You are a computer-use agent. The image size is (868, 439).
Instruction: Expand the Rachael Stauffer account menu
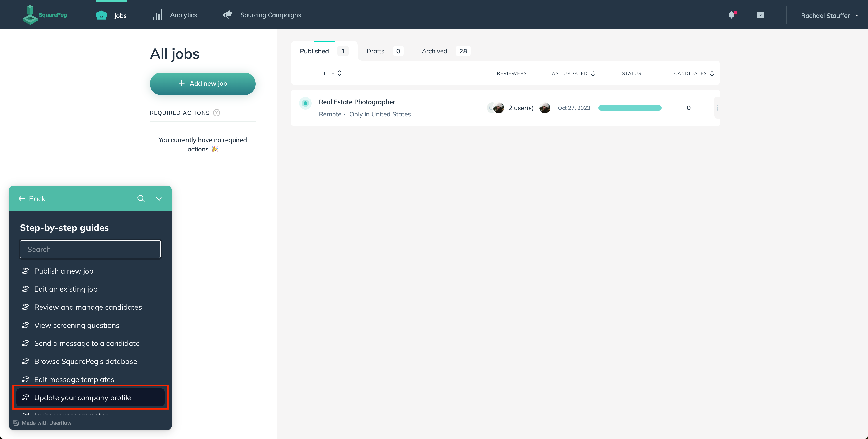pos(830,16)
